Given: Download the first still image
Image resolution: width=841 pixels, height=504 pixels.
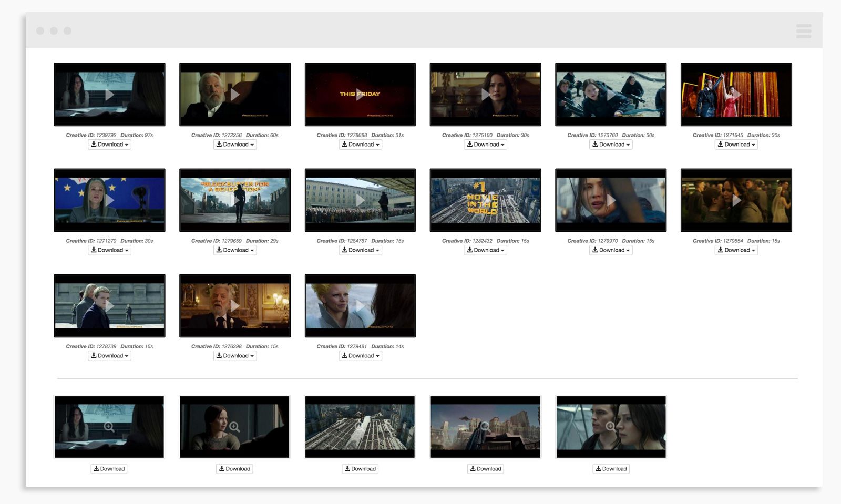Looking at the screenshot, I should (x=109, y=469).
